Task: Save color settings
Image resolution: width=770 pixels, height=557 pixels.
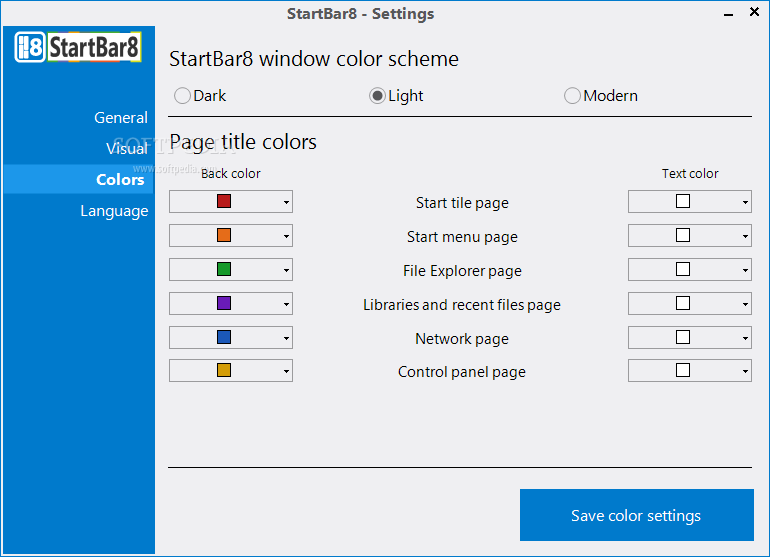Action: 636,515
